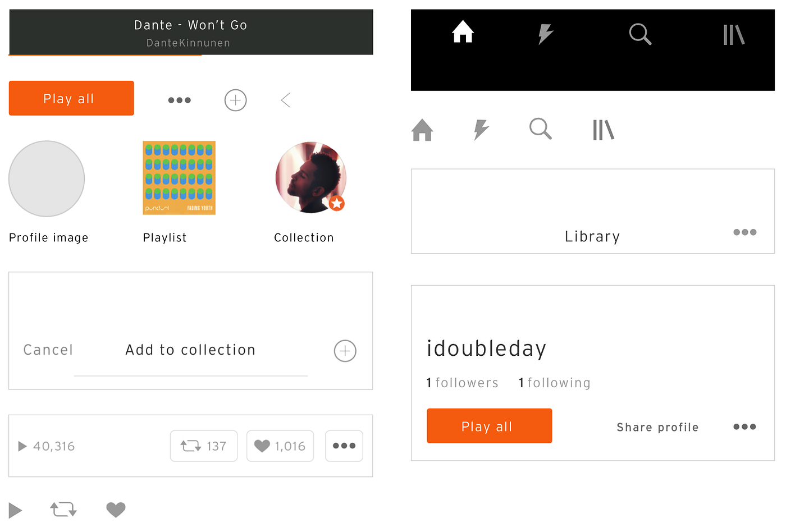Click the Share profile link
Image resolution: width=786 pixels, height=532 pixels.
[x=657, y=427]
